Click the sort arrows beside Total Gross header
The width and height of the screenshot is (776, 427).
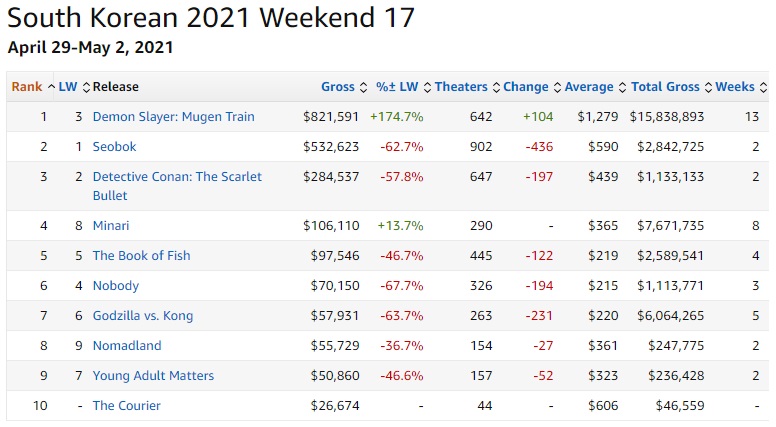(708, 87)
